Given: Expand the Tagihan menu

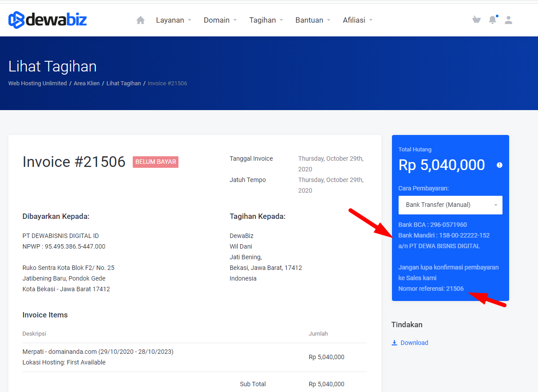Looking at the screenshot, I should pos(266,20).
